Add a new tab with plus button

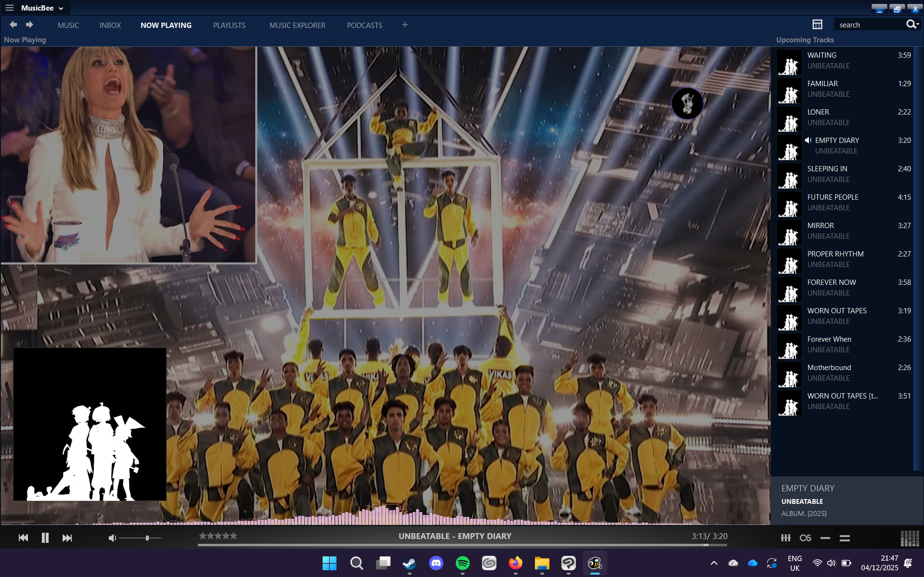click(x=404, y=25)
